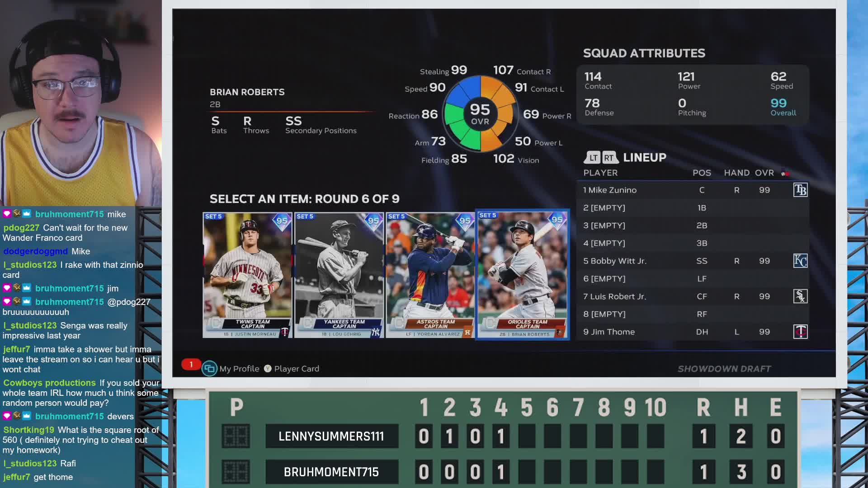The image size is (868, 488).
Task: Click the Showdown Draft label
Action: (x=724, y=369)
